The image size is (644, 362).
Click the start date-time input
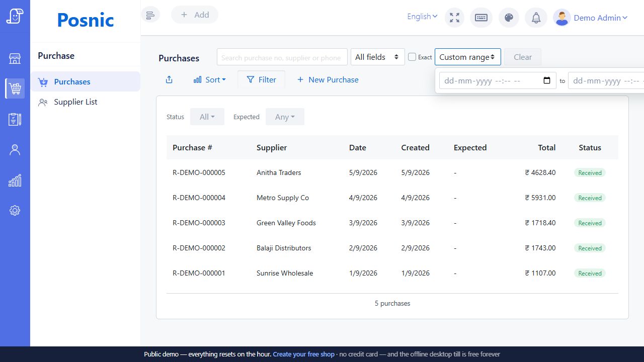pos(498,80)
